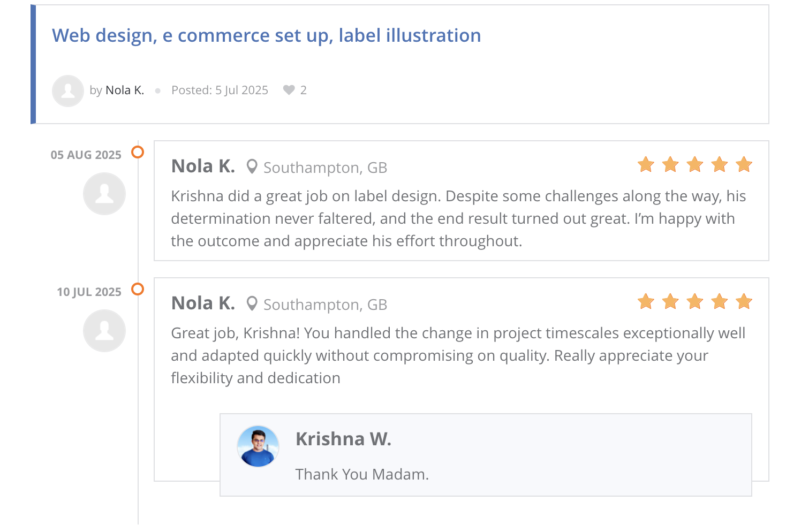The width and height of the screenshot is (786, 532).
Task: Click the location pin in the August review
Action: pos(252,167)
